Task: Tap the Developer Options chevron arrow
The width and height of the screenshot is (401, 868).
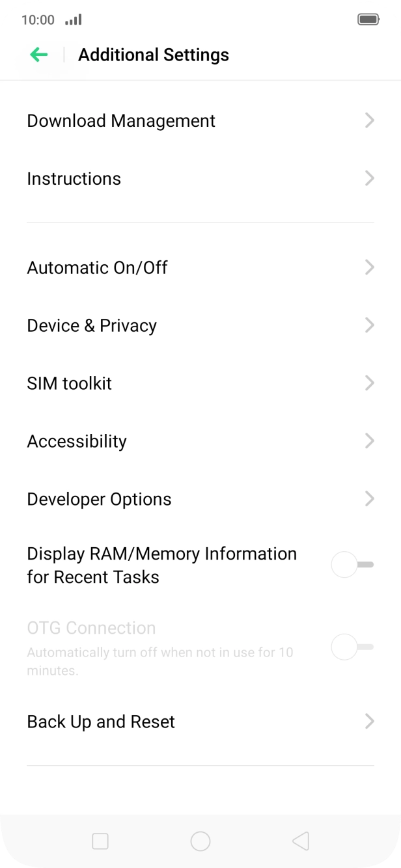Action: [369, 499]
